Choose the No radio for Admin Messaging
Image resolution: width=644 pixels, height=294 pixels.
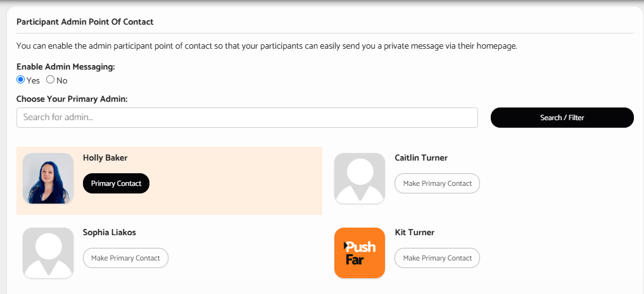pyautogui.click(x=50, y=80)
